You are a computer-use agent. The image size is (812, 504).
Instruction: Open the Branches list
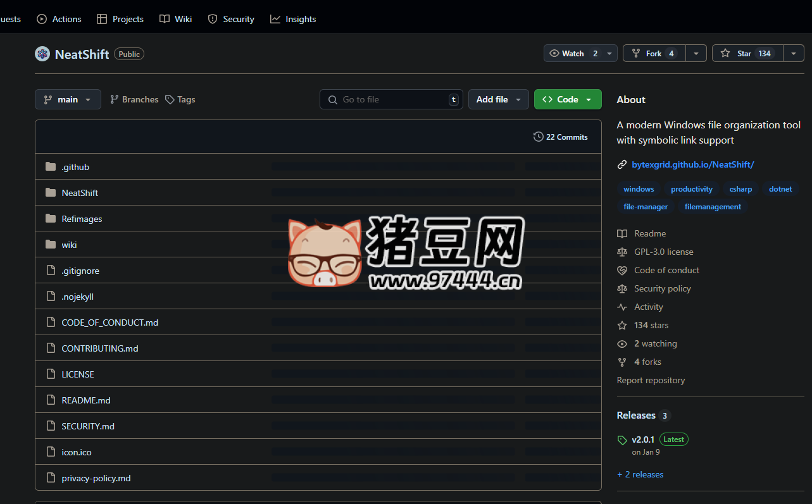point(134,99)
